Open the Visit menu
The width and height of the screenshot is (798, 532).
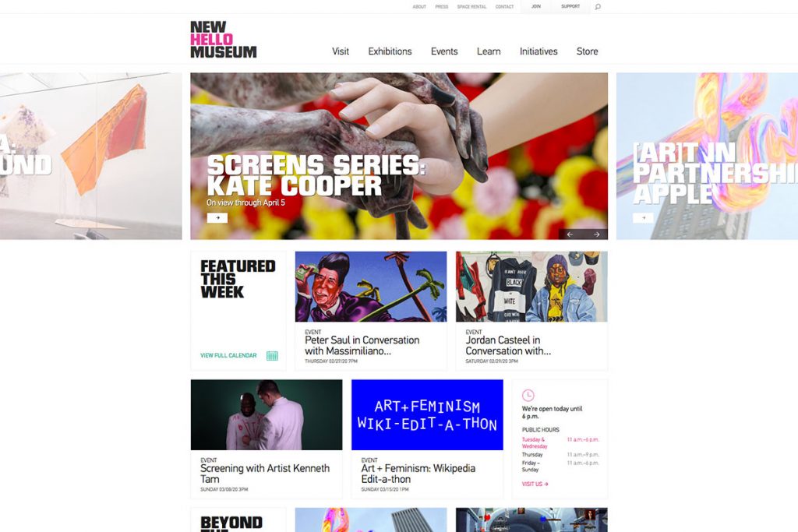(x=341, y=51)
